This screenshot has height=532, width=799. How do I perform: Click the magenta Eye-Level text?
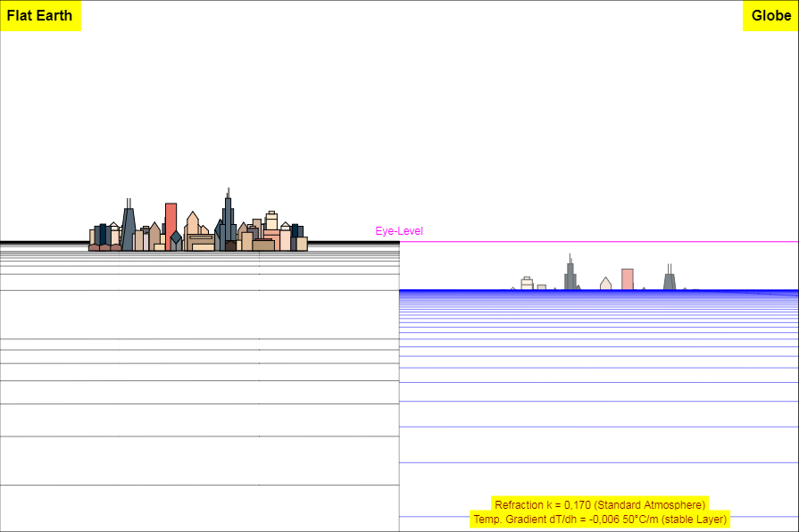pyautogui.click(x=399, y=231)
